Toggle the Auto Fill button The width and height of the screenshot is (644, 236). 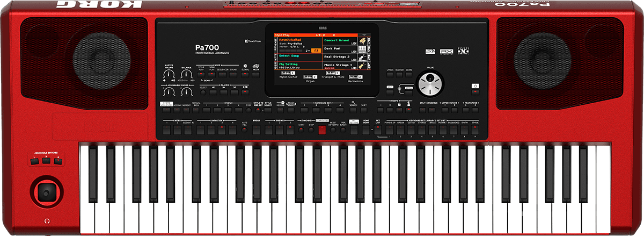coord(244,129)
